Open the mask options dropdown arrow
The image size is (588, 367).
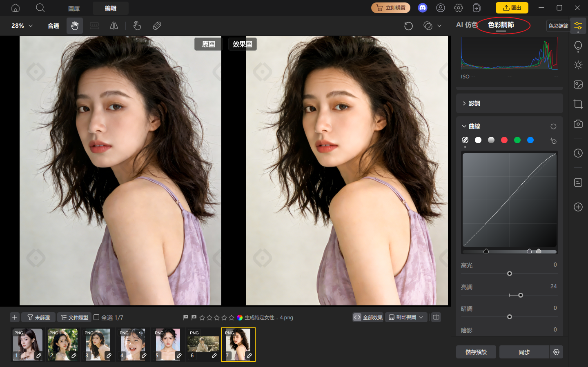click(439, 26)
